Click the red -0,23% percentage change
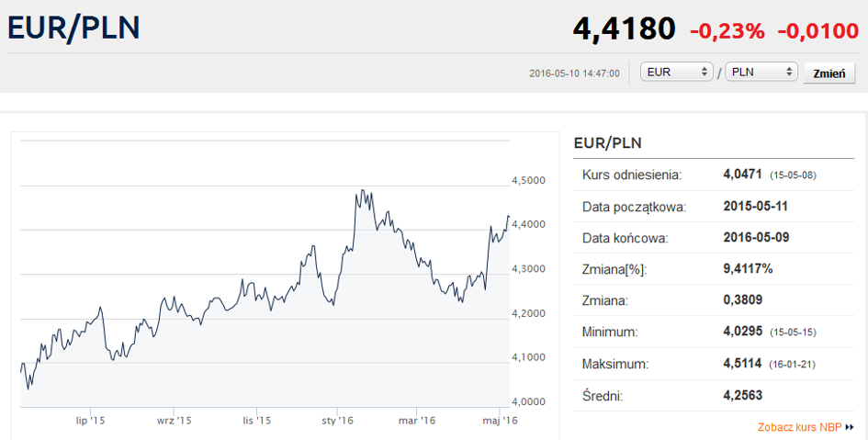 [727, 31]
